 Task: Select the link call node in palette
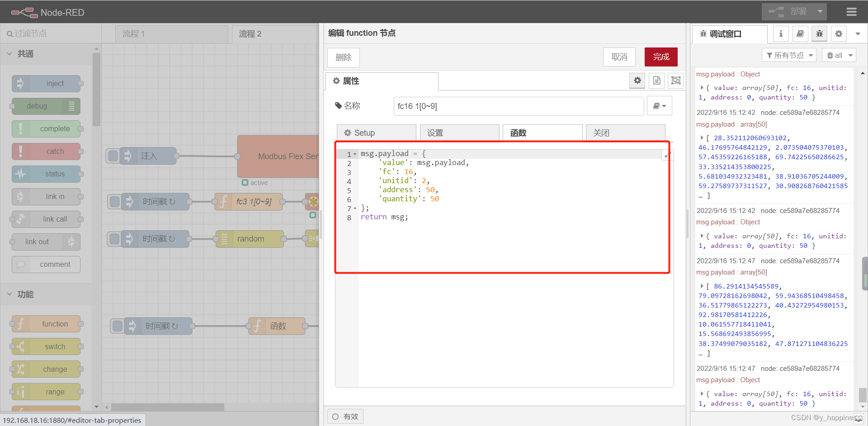point(46,219)
